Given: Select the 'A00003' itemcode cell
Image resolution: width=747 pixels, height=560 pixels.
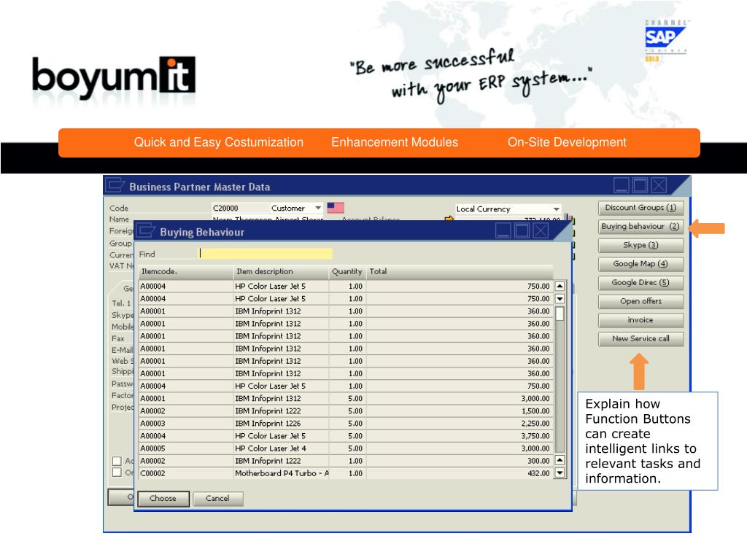Looking at the screenshot, I should [186, 424].
